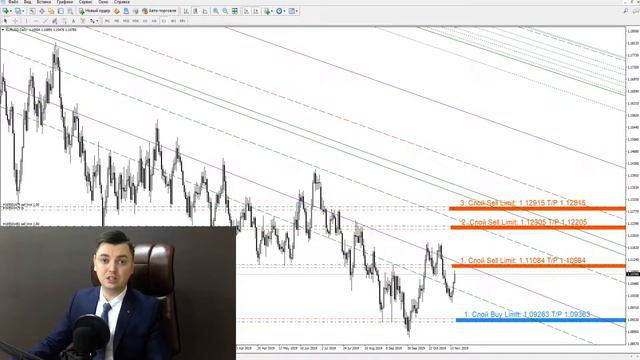Zoom in on the chart
Viewport: 640px width, 360px height.
[216, 11]
